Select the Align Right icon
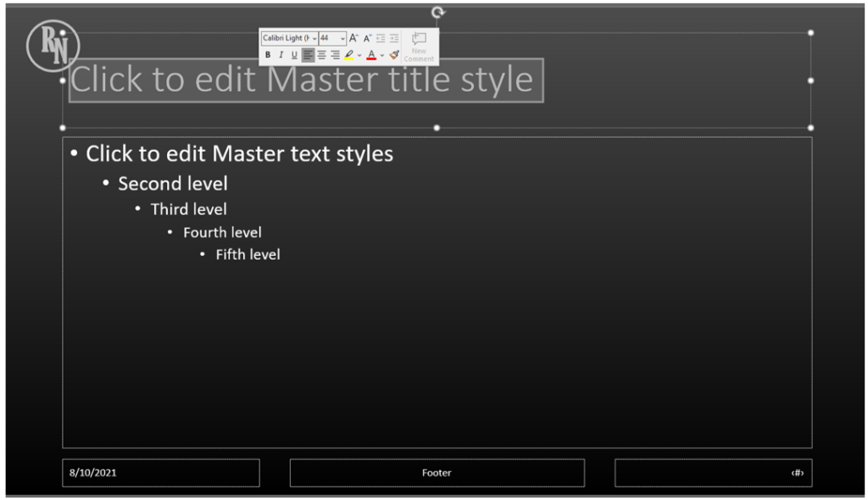 click(x=335, y=55)
